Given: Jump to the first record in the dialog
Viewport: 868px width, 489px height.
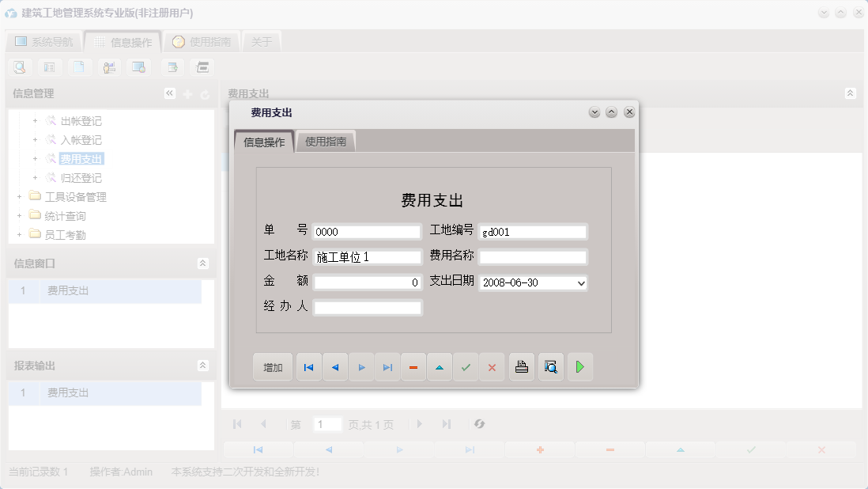Looking at the screenshot, I should click(308, 366).
